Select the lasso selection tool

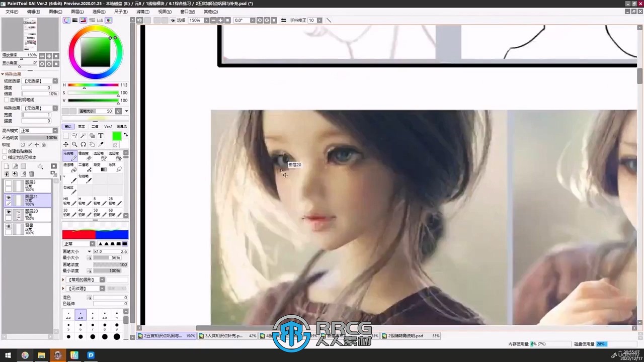[74, 136]
